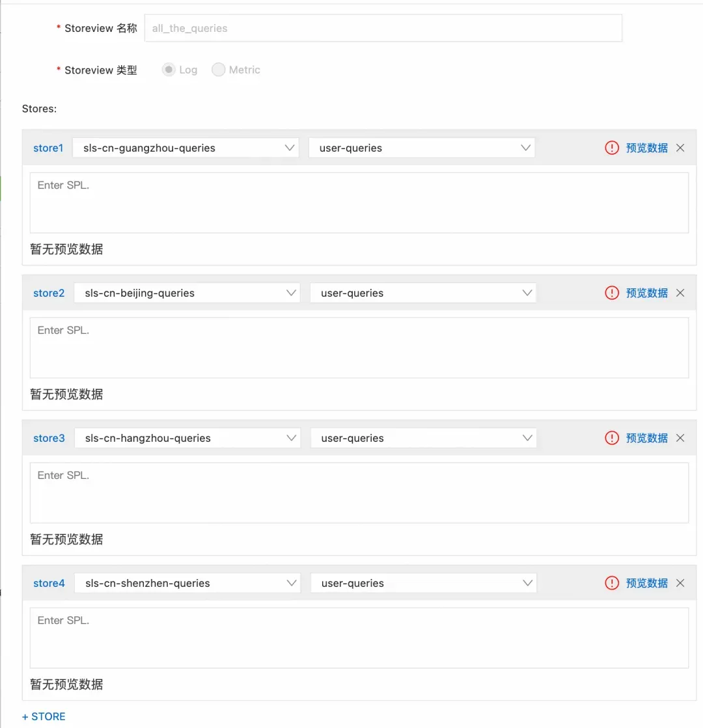Expand store2 user-queries logstore dropdown
The image size is (703, 728).
tap(423, 293)
